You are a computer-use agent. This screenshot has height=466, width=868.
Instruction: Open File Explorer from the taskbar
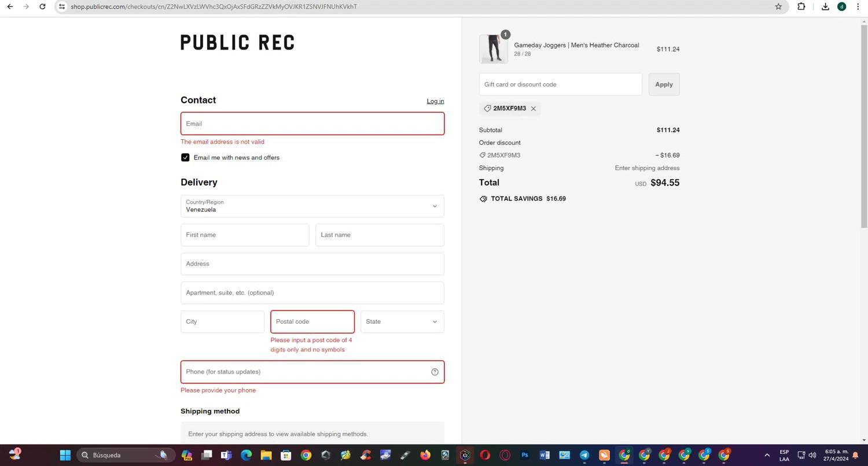coord(266,455)
